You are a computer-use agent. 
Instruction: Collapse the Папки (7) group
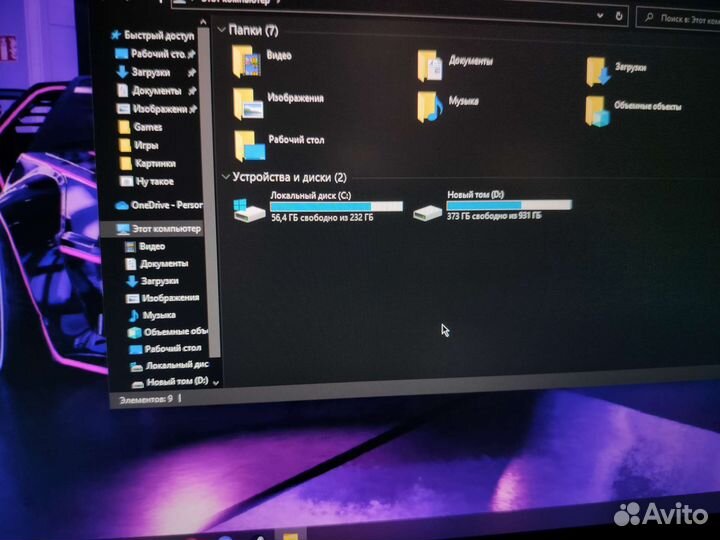(x=221, y=30)
